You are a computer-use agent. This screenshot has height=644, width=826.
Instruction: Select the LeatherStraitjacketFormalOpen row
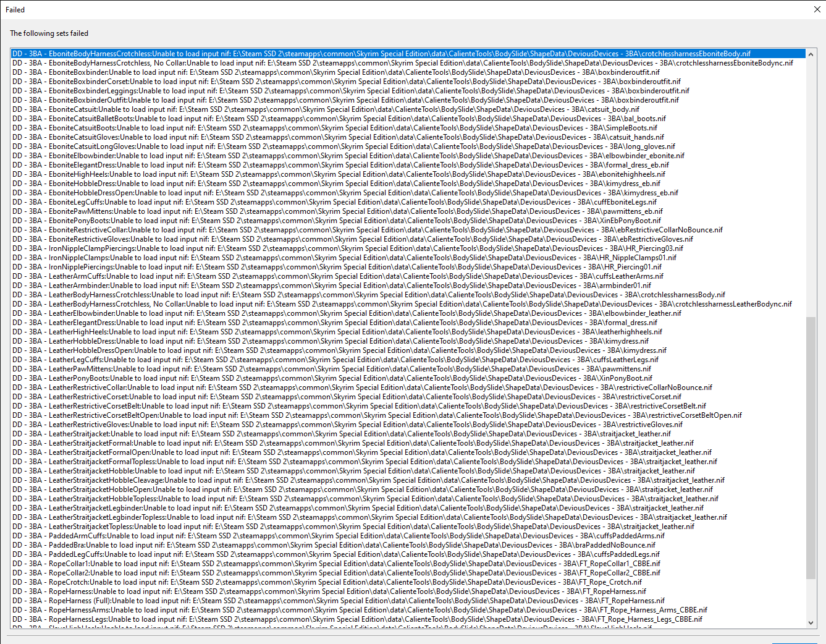click(408, 452)
